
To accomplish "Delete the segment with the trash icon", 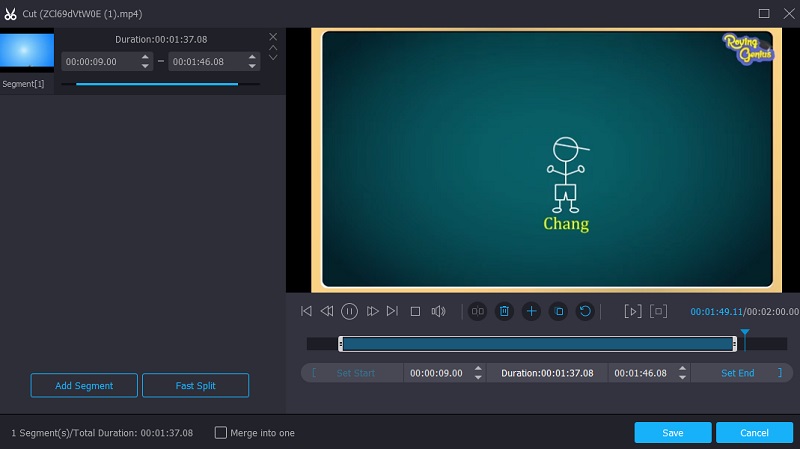I will pyautogui.click(x=505, y=312).
